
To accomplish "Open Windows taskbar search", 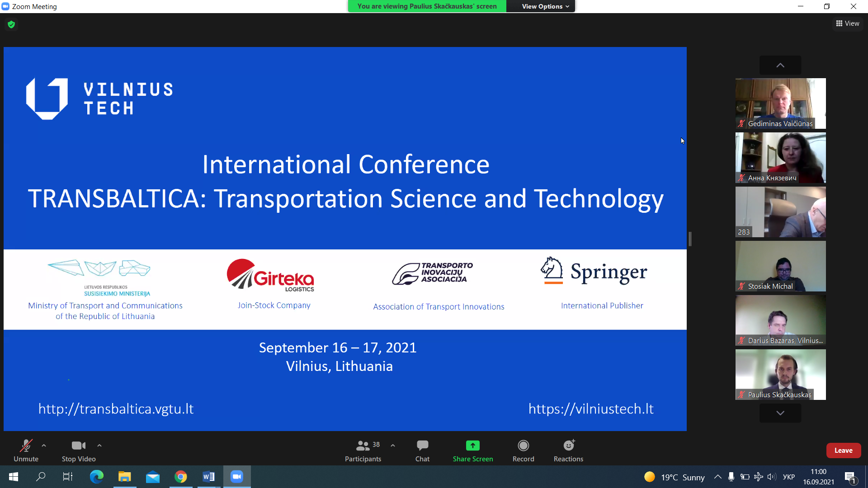I will tap(41, 477).
